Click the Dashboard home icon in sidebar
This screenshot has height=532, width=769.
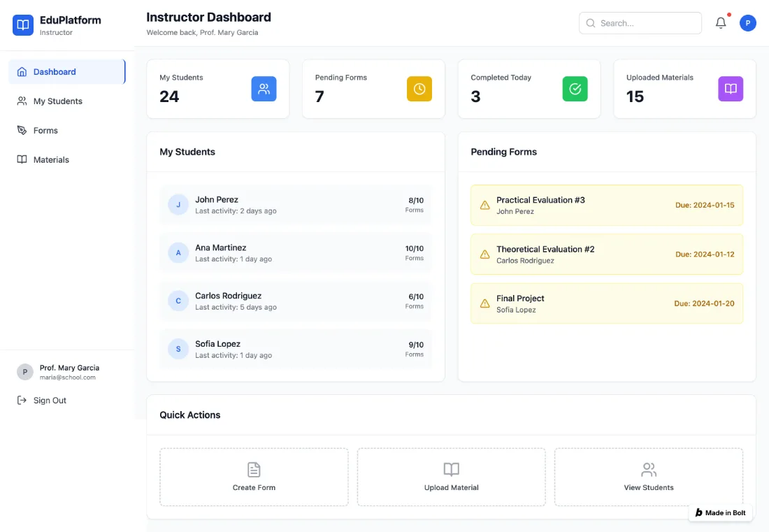(x=22, y=71)
